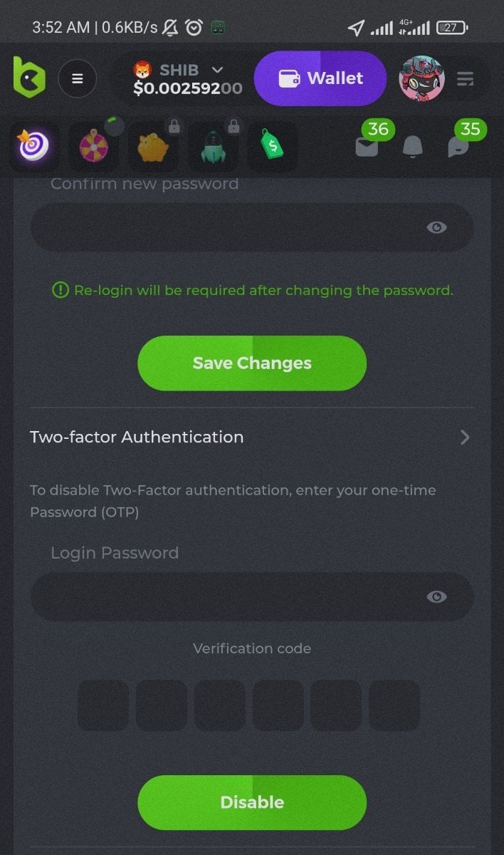Open mail inbox with 36 badge

(x=367, y=146)
